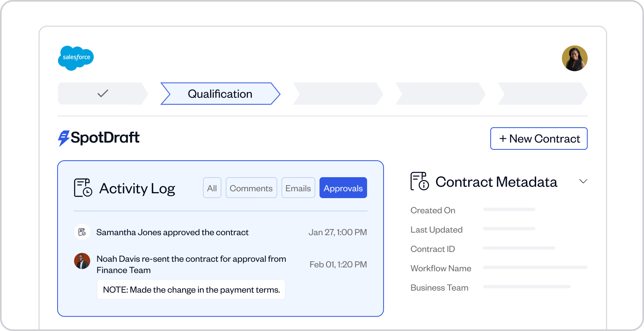
Task: Click the Noah Davis re-sent contract entry
Action: pos(191,265)
